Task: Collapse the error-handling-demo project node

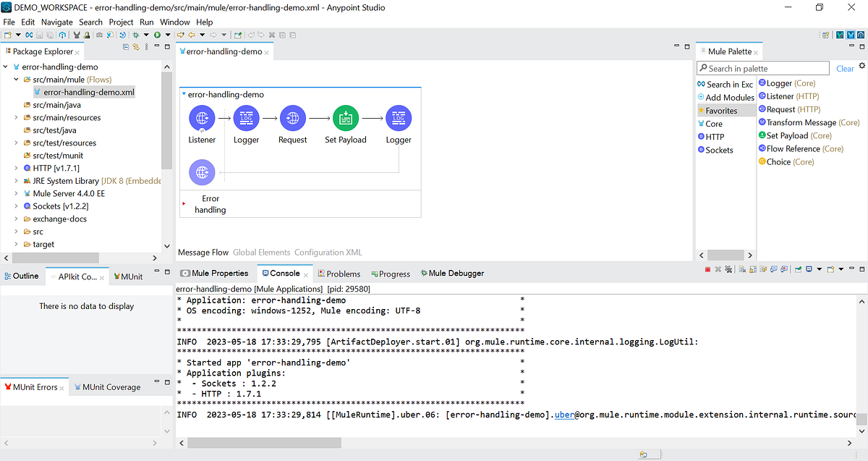Action: pos(6,66)
